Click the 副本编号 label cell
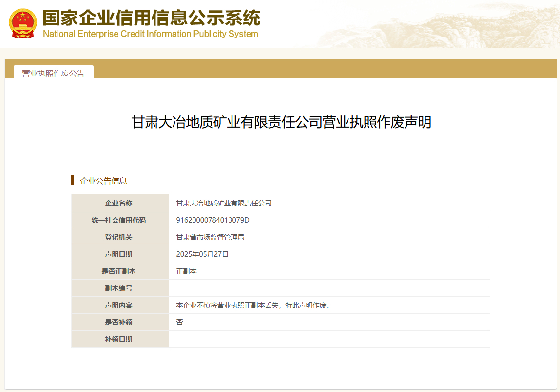The width and height of the screenshot is (560, 392). (x=120, y=288)
